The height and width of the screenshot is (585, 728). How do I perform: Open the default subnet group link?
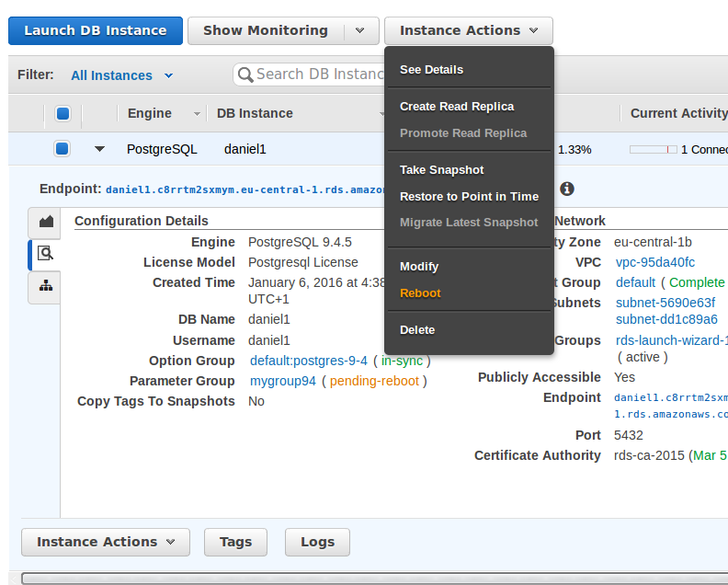635,282
